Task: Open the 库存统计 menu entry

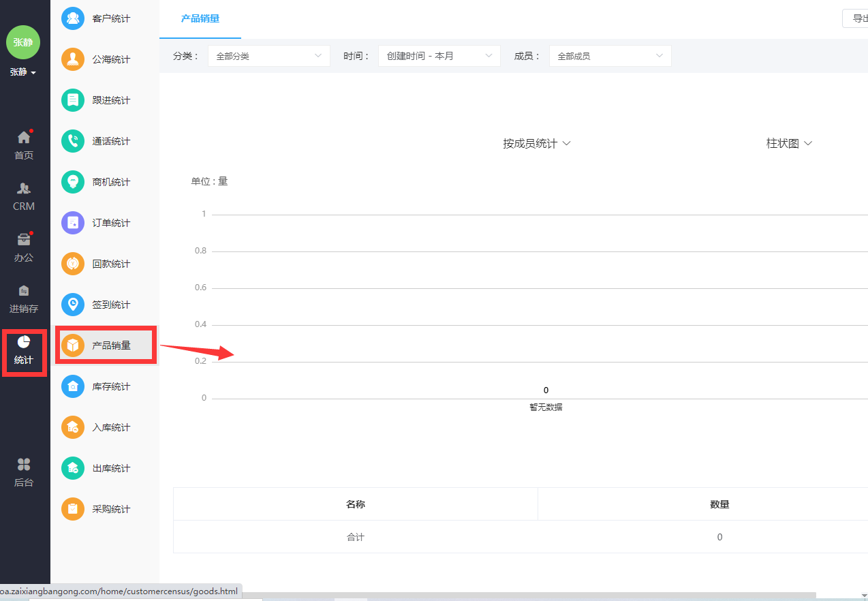Action: [x=105, y=386]
